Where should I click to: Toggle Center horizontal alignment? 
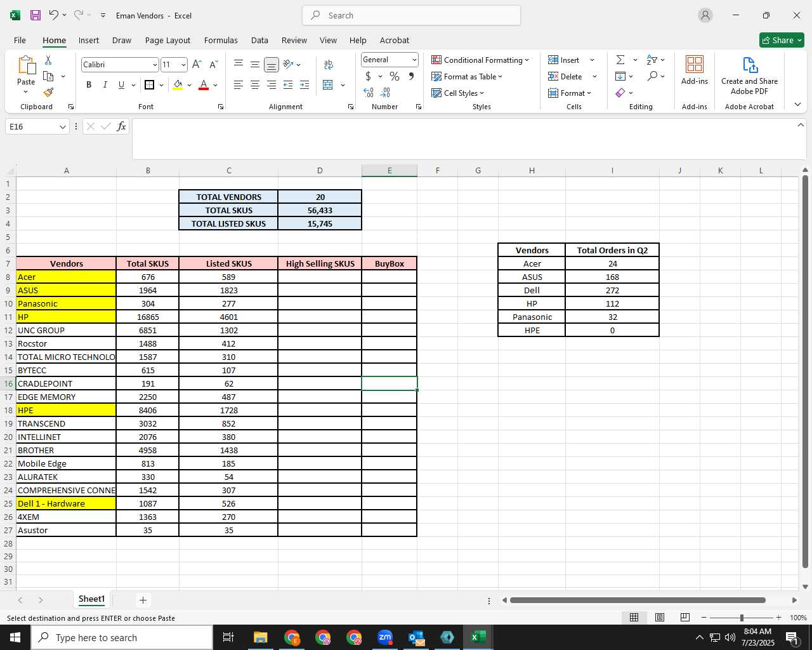click(254, 85)
